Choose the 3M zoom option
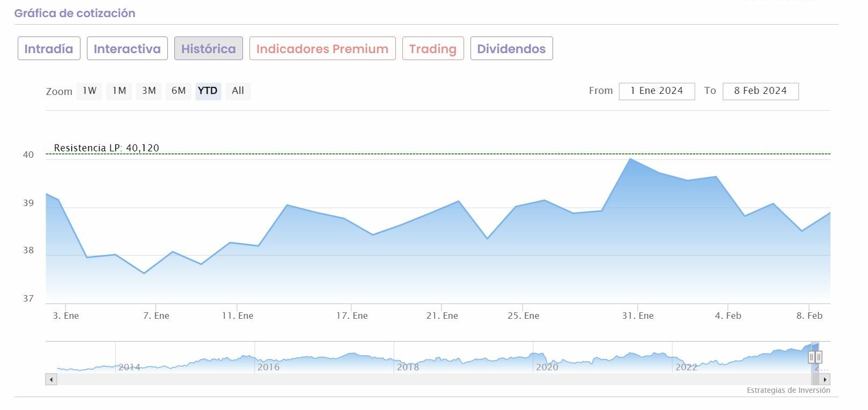This screenshot has height=410, width=868. [x=149, y=91]
